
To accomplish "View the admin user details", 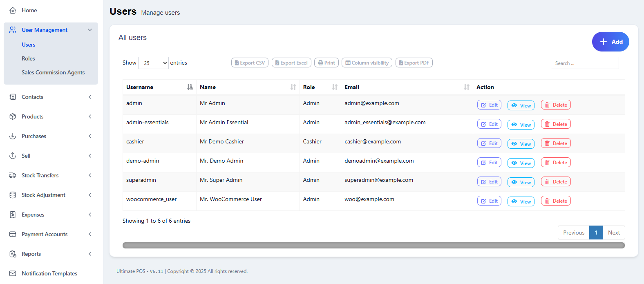I will point(521,105).
